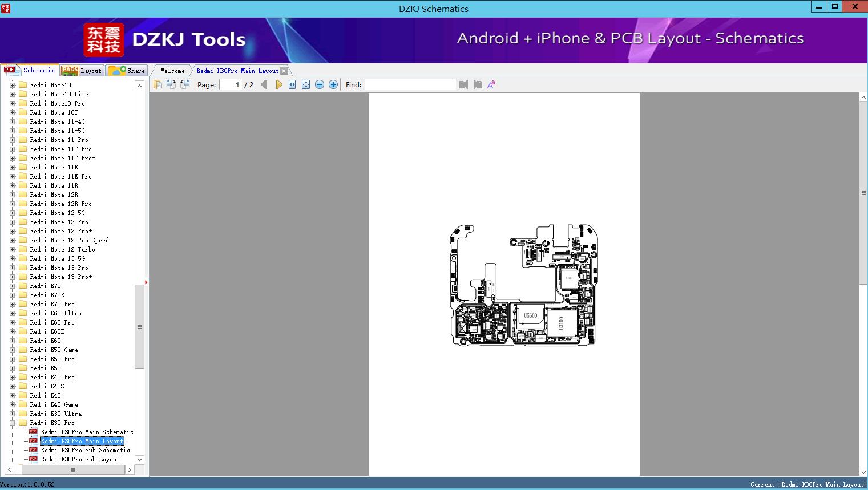Expand the Redmi Note 12 Turbo folder

[x=12, y=249]
